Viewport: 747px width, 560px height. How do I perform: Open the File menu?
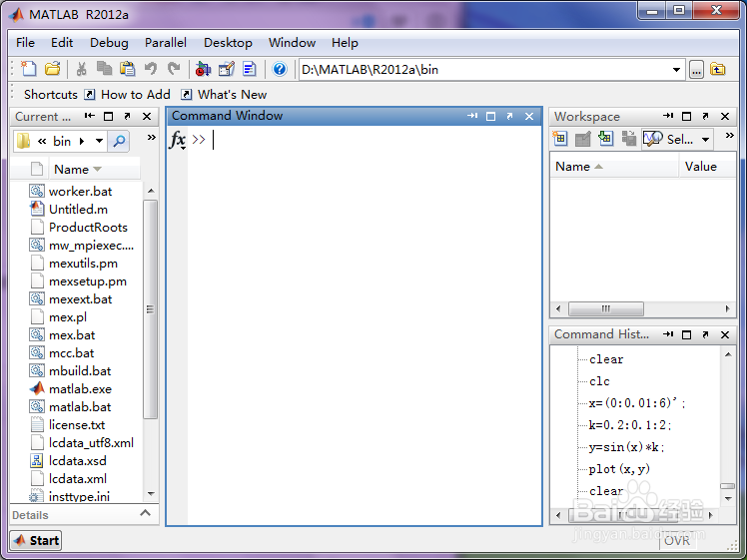coord(25,42)
